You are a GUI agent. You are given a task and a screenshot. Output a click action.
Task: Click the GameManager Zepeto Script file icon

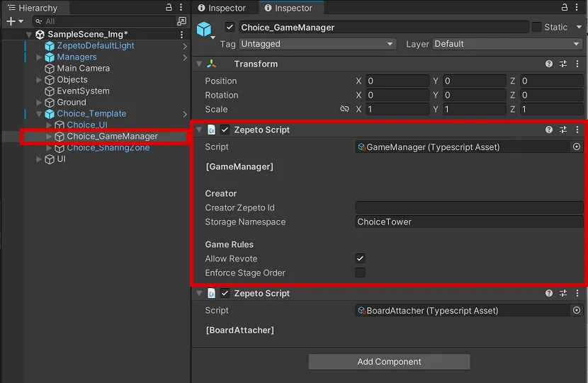211,130
